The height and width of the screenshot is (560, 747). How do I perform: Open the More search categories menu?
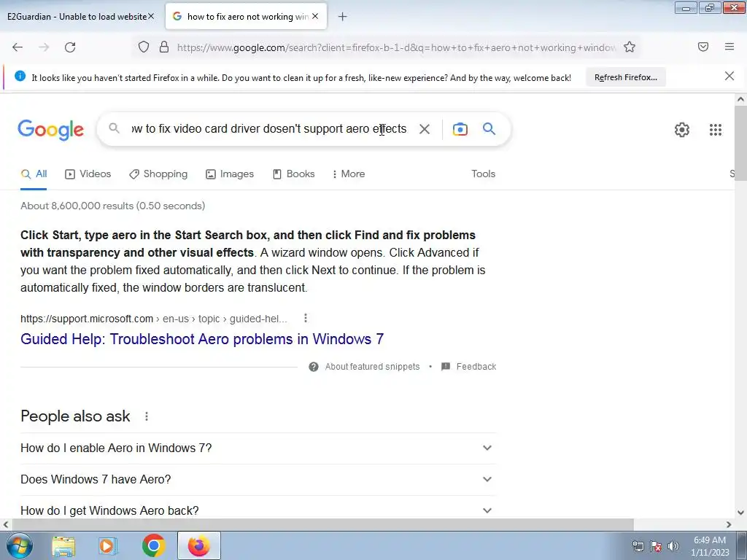[x=349, y=174]
